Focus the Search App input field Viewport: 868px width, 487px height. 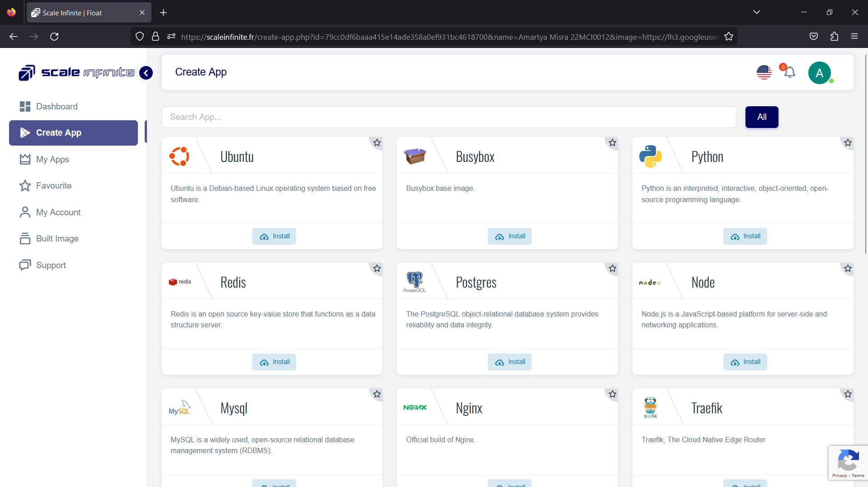449,117
